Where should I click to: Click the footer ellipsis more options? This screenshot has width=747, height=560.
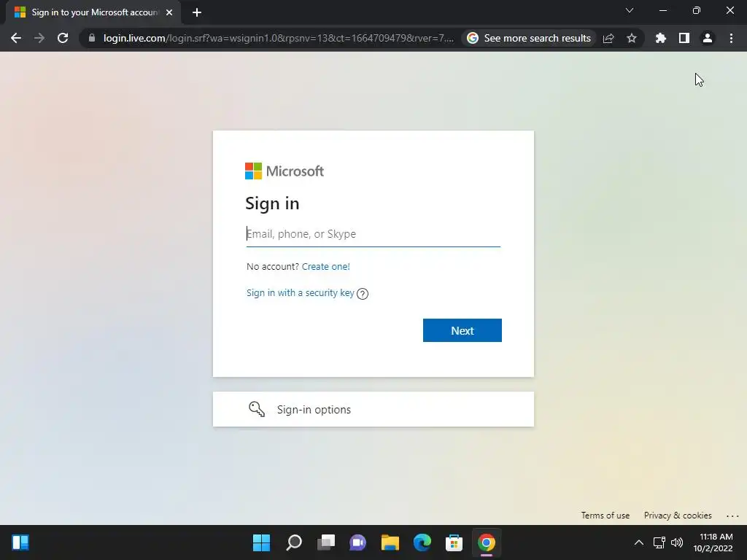tap(732, 516)
